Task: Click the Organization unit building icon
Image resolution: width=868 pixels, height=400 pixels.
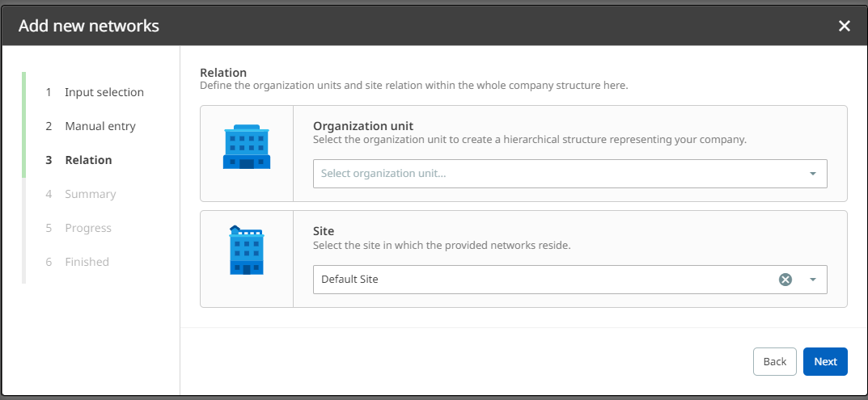Action: [246, 147]
